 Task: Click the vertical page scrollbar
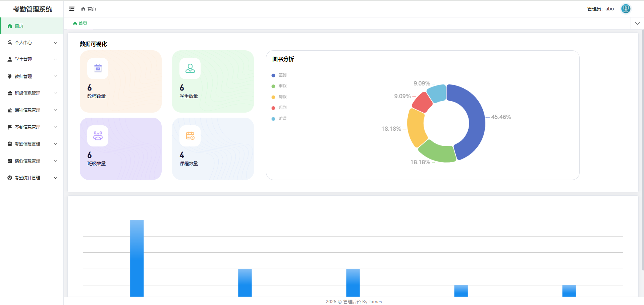point(643,149)
